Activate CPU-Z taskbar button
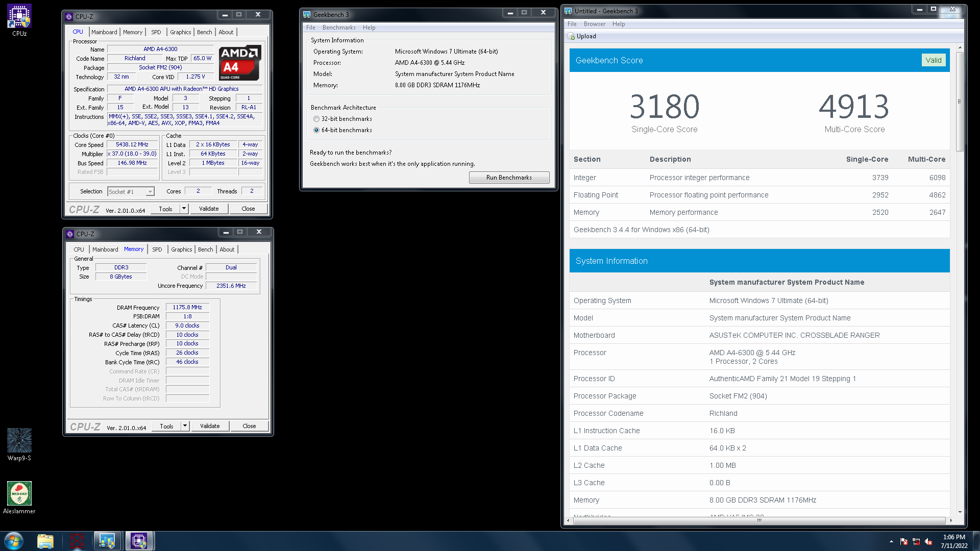 139,541
